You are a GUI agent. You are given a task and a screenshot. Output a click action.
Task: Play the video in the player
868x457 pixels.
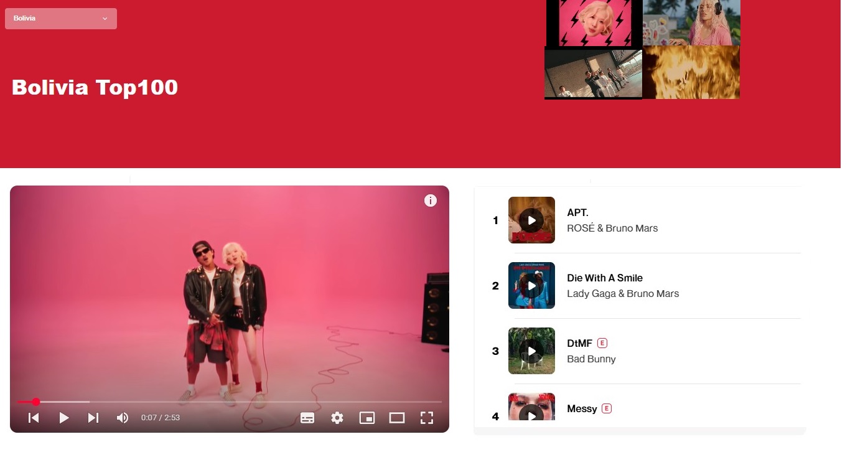(63, 418)
